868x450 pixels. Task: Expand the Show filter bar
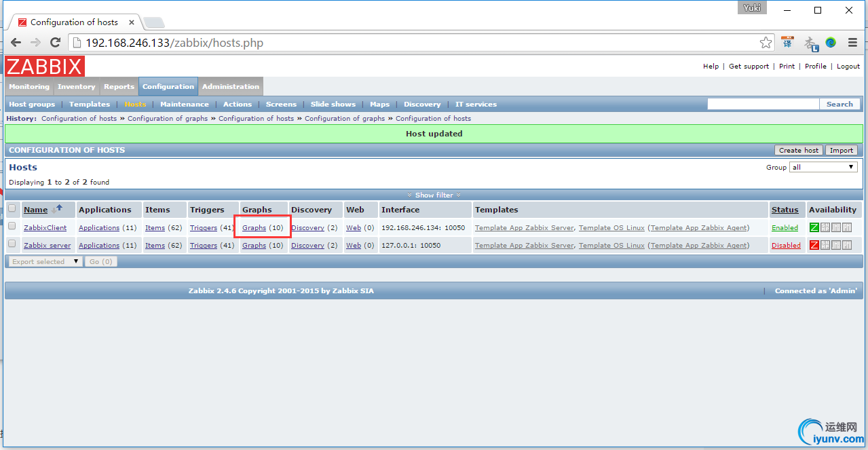pyautogui.click(x=434, y=195)
